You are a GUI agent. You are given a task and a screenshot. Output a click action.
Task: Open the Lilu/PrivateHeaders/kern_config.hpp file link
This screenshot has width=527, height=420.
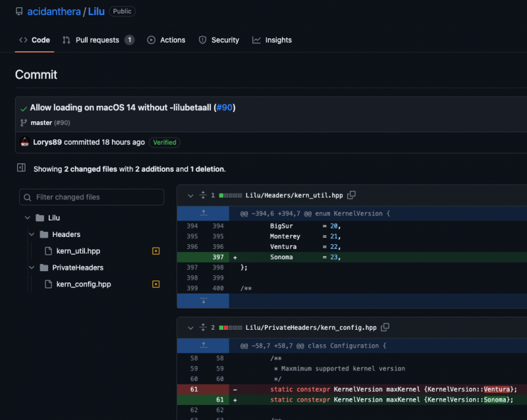tap(311, 328)
